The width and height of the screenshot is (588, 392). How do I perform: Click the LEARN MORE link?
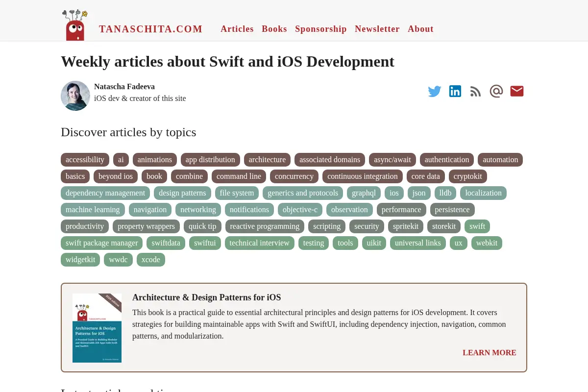[490, 353]
